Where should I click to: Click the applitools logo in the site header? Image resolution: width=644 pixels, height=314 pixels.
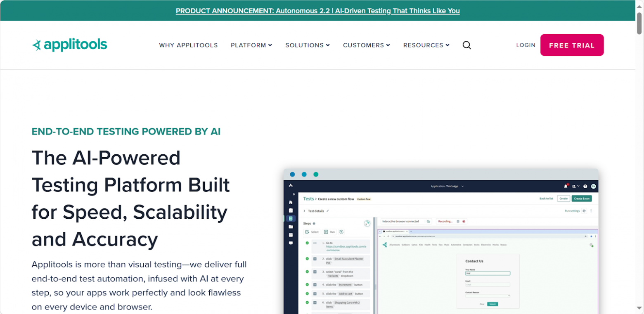click(69, 45)
